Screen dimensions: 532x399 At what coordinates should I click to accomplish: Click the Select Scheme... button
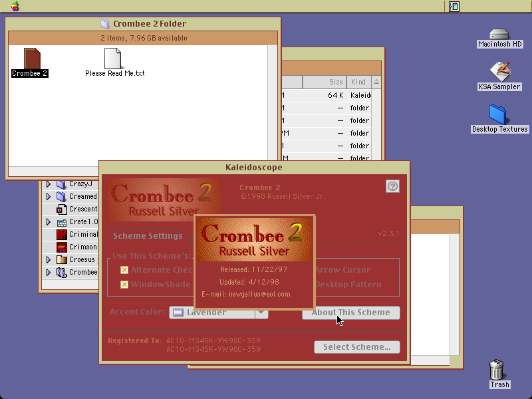(x=357, y=347)
